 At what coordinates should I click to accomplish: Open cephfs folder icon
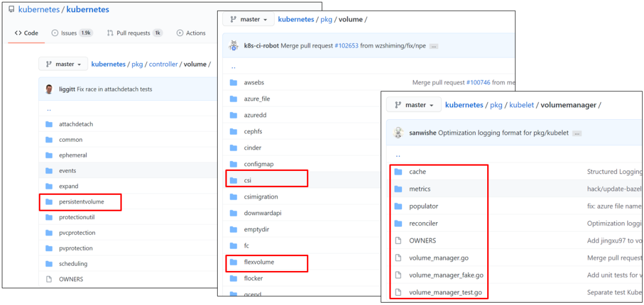[234, 132]
